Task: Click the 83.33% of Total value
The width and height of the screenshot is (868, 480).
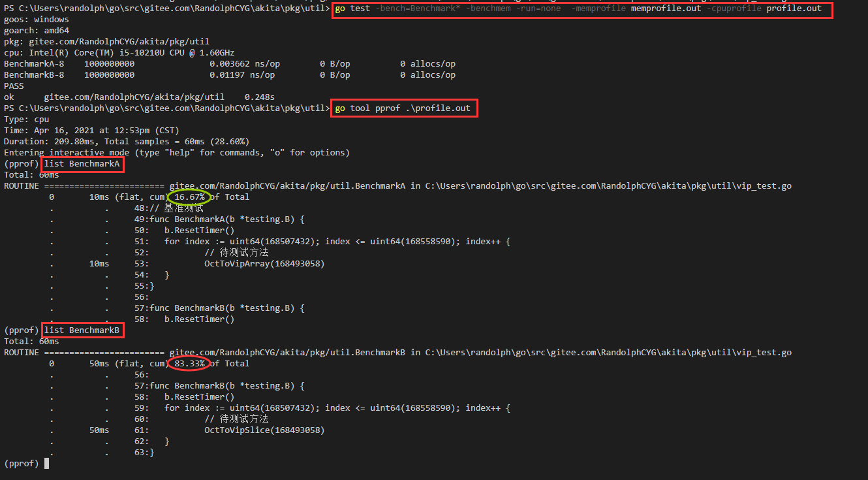Action: (x=189, y=364)
